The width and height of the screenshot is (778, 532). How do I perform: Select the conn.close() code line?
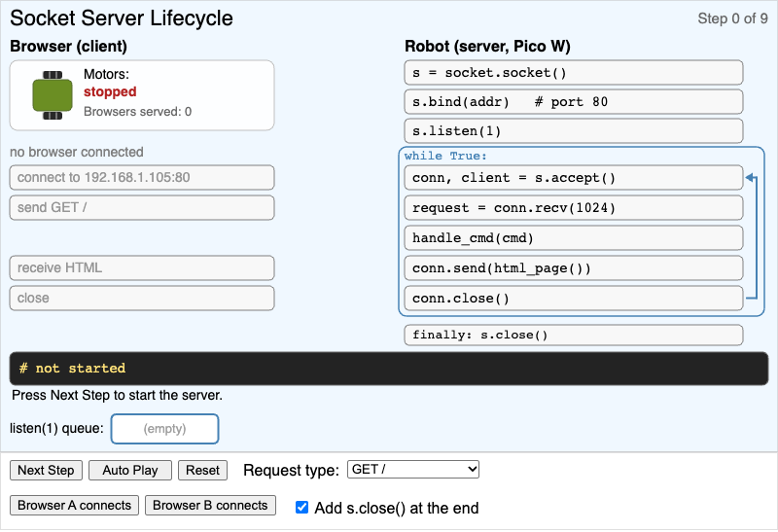point(574,299)
